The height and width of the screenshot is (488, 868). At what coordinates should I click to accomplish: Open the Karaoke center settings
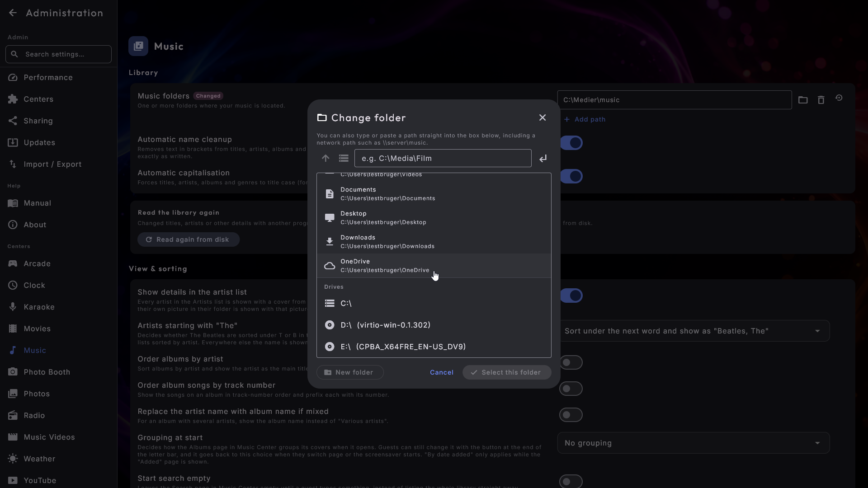[58, 307]
